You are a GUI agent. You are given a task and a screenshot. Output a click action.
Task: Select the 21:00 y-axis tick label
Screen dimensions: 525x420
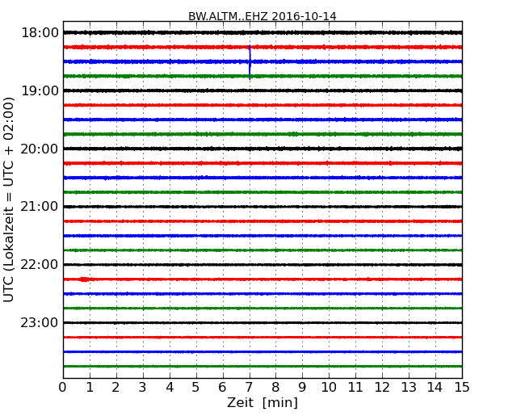point(40,207)
